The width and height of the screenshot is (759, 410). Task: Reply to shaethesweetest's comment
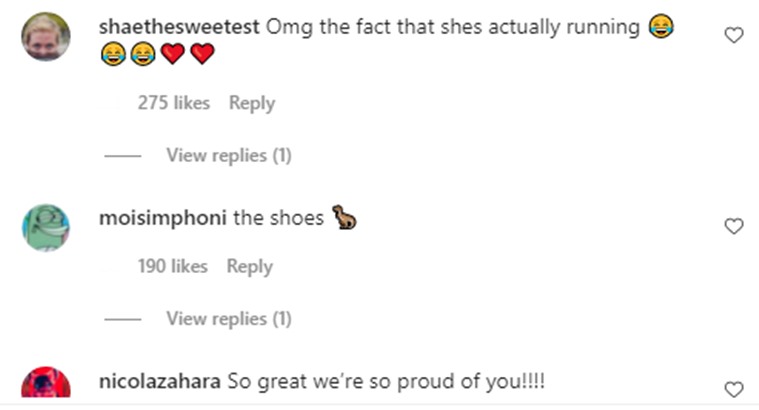coord(251,103)
